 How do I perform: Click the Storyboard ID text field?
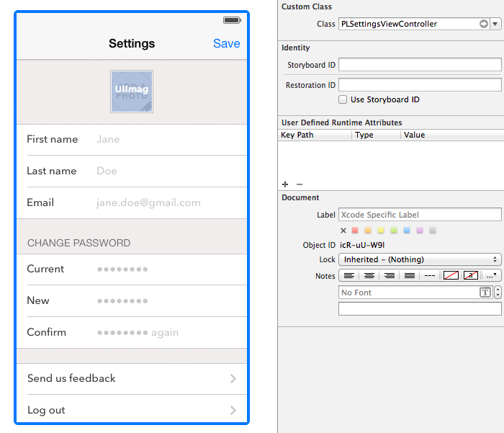[420, 65]
